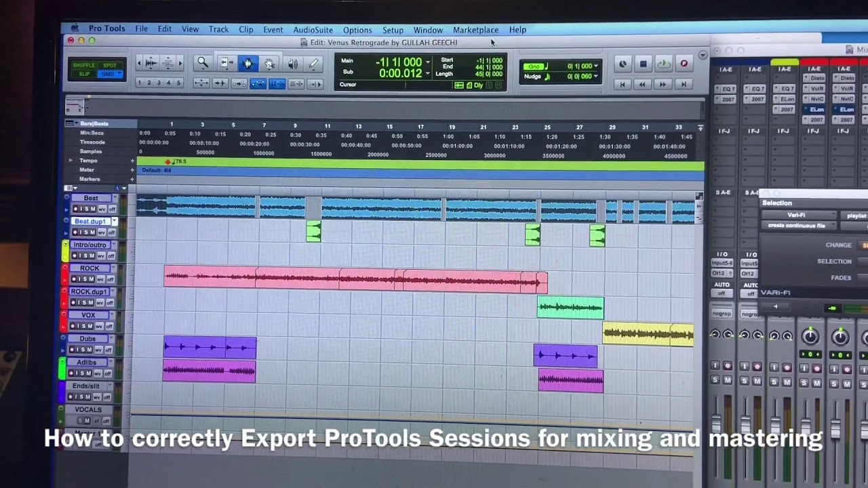This screenshot has width=868, height=488.
Task: Add a Meter change with plus button
Action: (132, 170)
